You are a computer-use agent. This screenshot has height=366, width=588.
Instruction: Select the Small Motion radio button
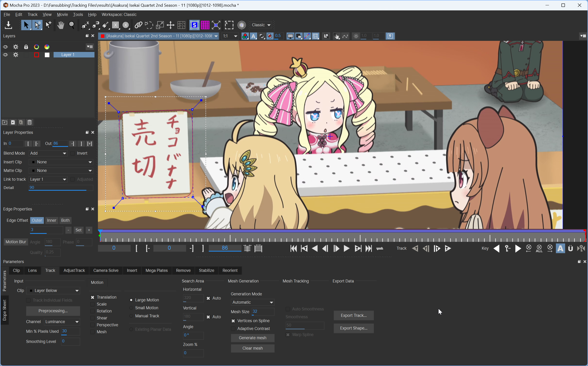tap(131, 308)
